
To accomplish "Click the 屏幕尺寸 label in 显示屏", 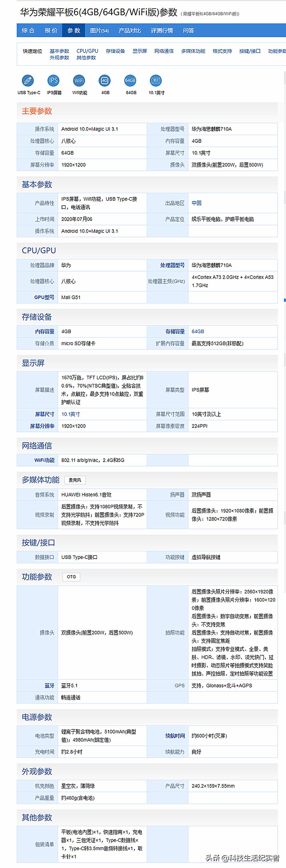I will tap(44, 414).
